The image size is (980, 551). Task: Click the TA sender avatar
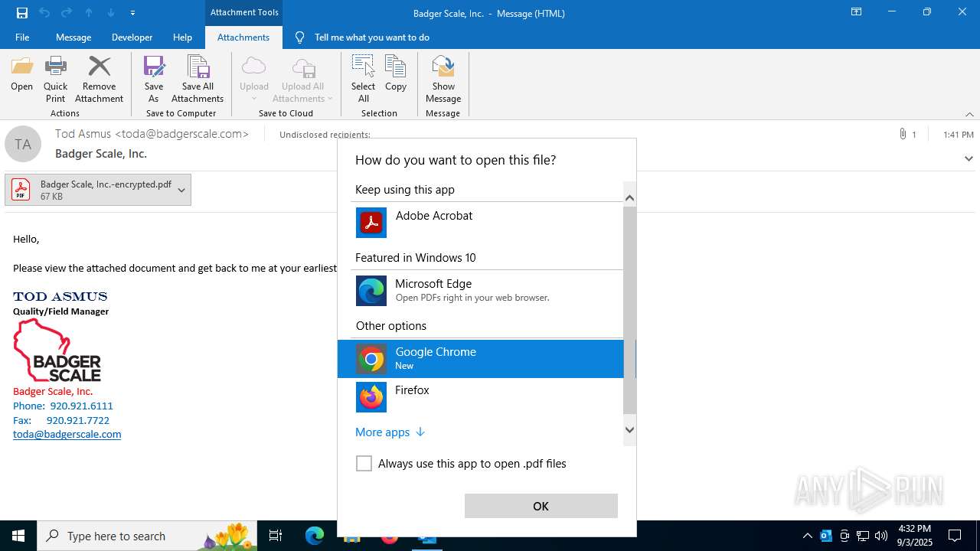coord(23,144)
